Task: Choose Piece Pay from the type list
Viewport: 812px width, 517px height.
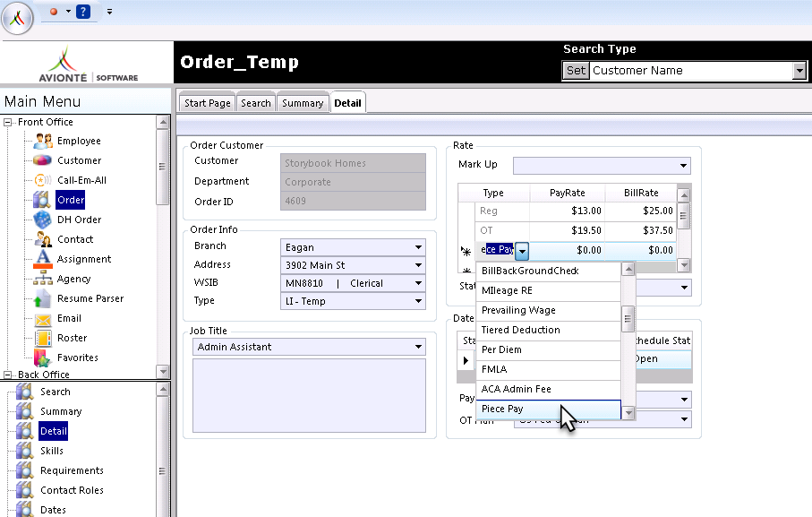Action: coord(549,409)
